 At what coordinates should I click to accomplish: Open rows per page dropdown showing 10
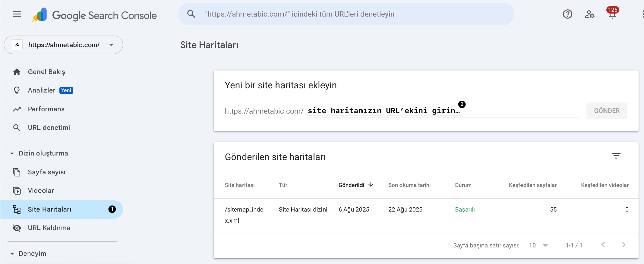[x=538, y=245]
